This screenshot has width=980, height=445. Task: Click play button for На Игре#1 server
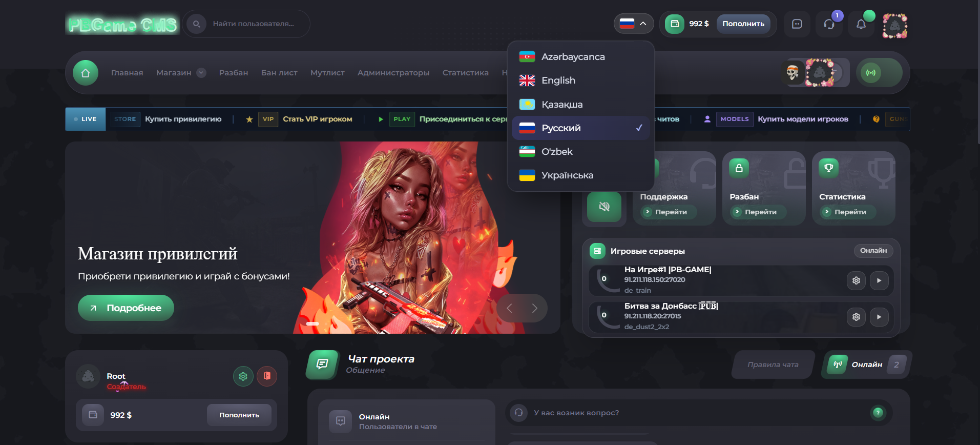tap(879, 280)
